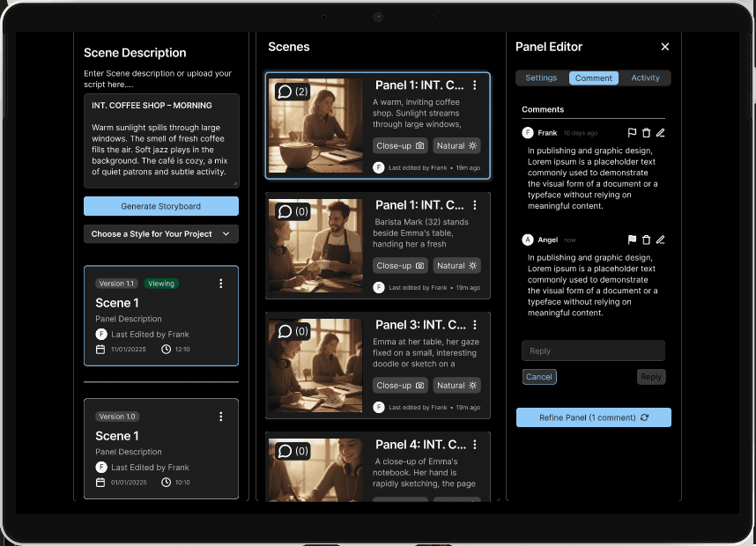This screenshot has height=546, width=756.
Task: Click Natural lighting chip on Panel 3
Action: click(x=456, y=386)
